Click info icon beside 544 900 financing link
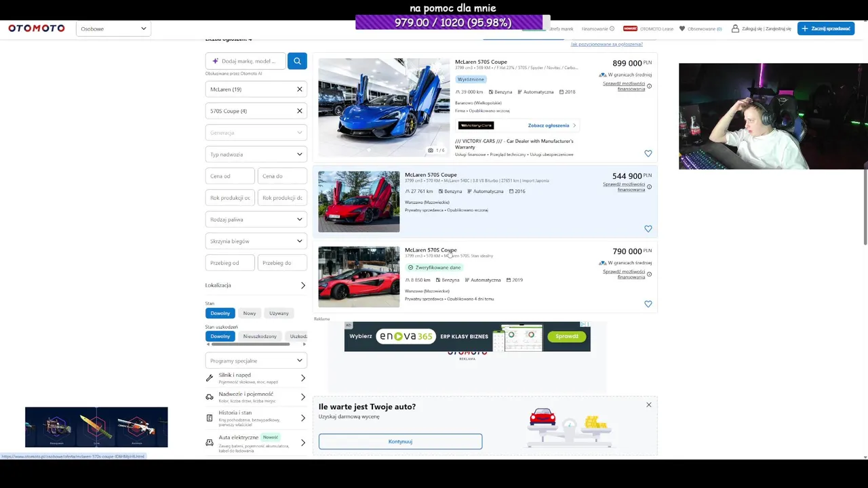 click(649, 187)
